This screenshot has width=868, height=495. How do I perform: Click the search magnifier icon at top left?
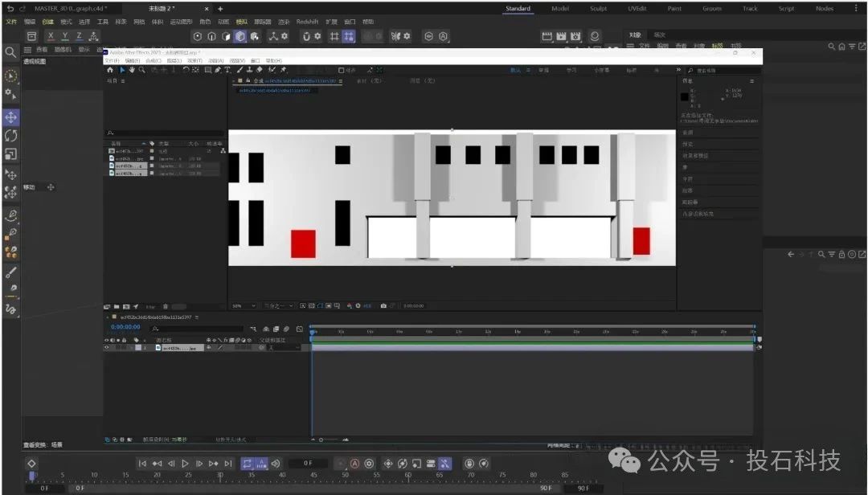pos(11,52)
